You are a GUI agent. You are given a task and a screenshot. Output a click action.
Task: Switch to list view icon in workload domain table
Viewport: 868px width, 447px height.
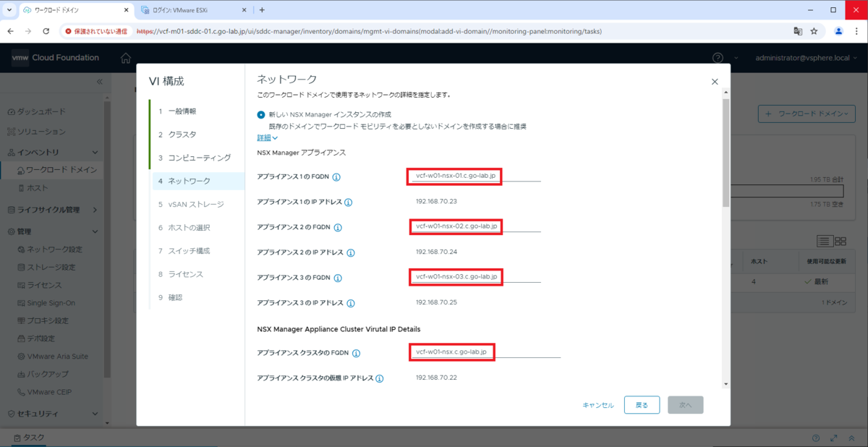(x=825, y=241)
